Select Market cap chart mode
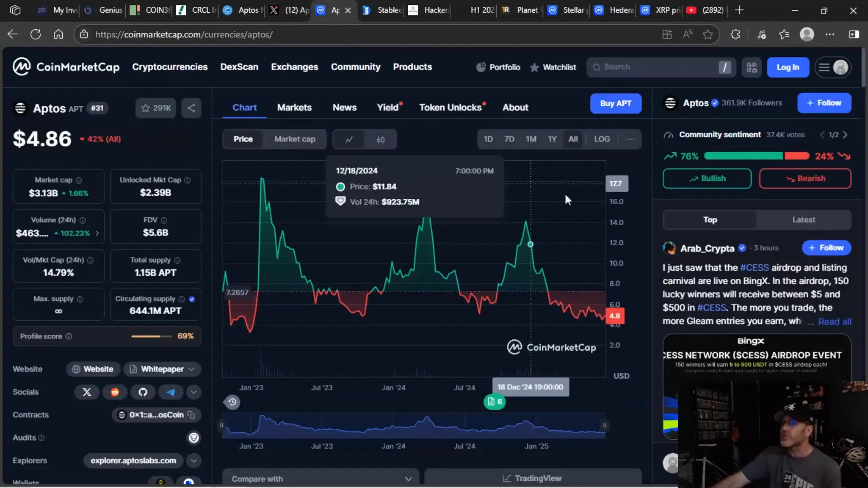The height and width of the screenshot is (488, 868). click(295, 139)
